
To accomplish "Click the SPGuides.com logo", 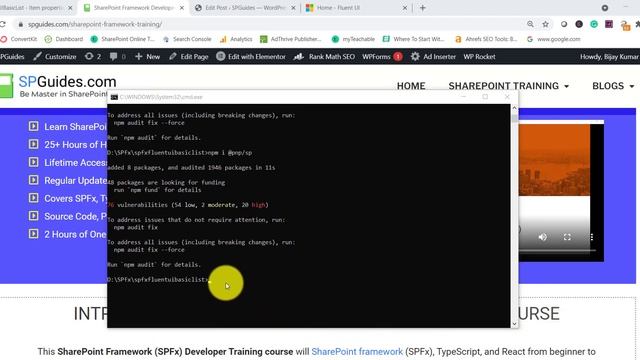I will [58, 86].
